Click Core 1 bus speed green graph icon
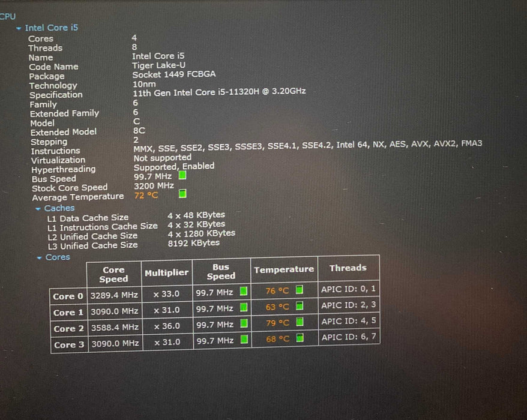This screenshot has height=420, width=527. (x=244, y=307)
